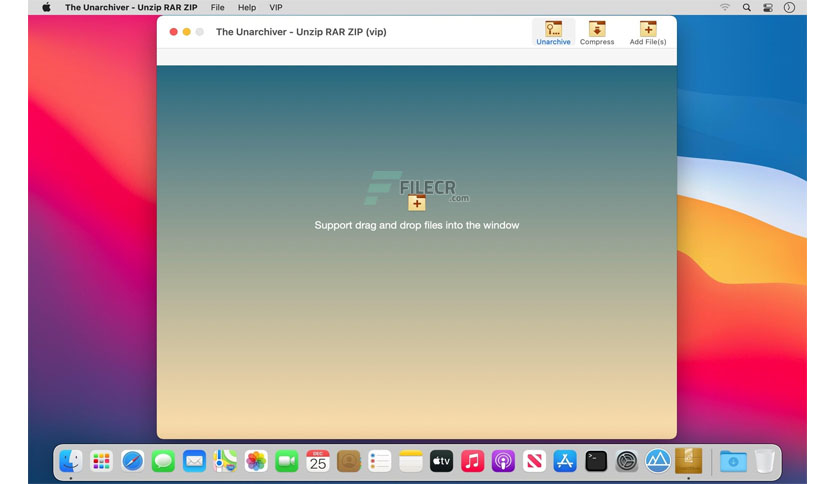
Task: Click The Unarchiver window title text
Action: (x=301, y=32)
